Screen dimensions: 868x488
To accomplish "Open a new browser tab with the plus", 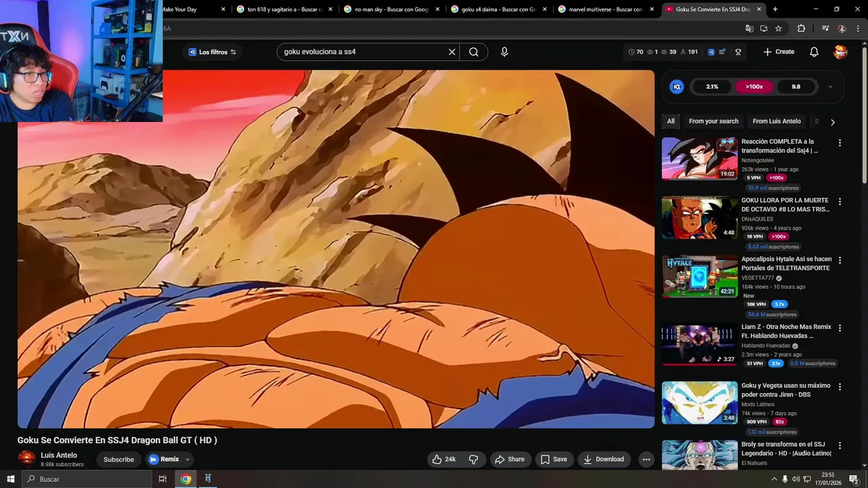I will click(775, 9).
